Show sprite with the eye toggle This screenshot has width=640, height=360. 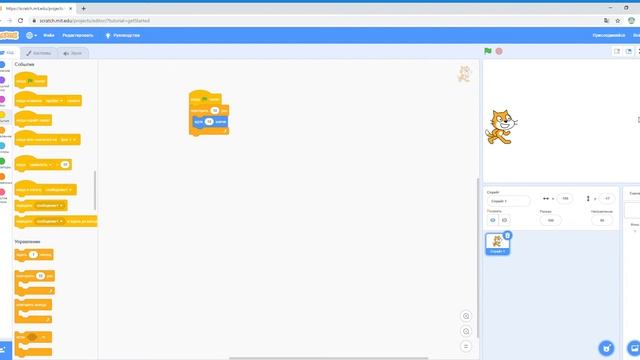click(493, 220)
